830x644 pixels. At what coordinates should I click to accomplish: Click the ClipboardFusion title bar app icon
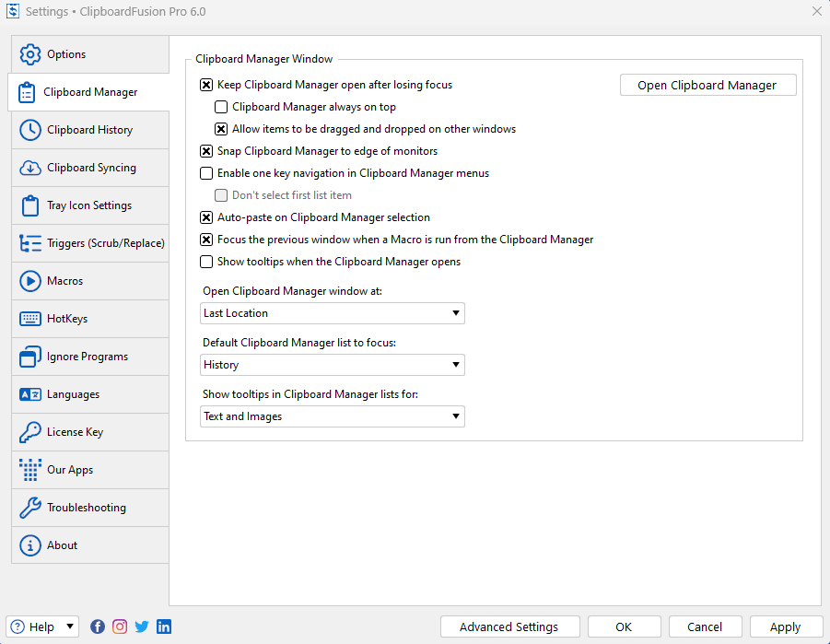point(13,11)
